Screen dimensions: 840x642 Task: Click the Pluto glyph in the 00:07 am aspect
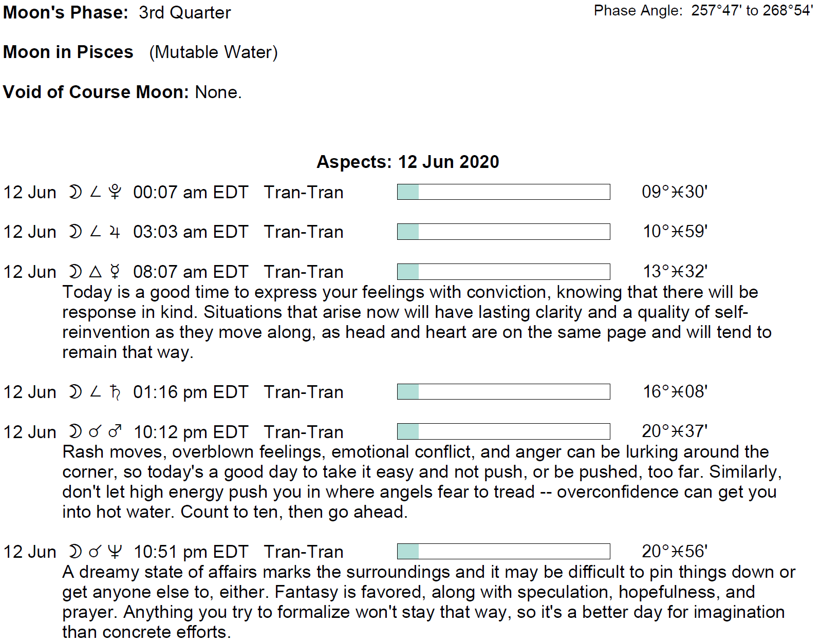click(x=115, y=192)
